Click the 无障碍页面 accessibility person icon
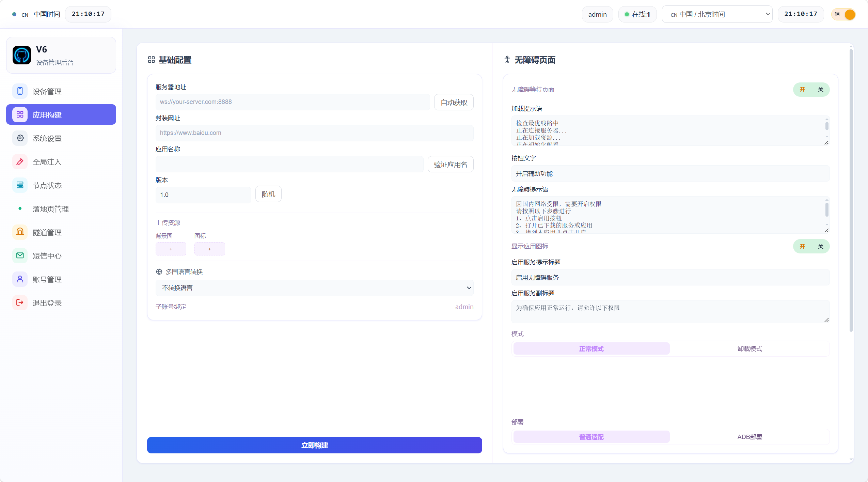The image size is (868, 482). pyautogui.click(x=507, y=60)
